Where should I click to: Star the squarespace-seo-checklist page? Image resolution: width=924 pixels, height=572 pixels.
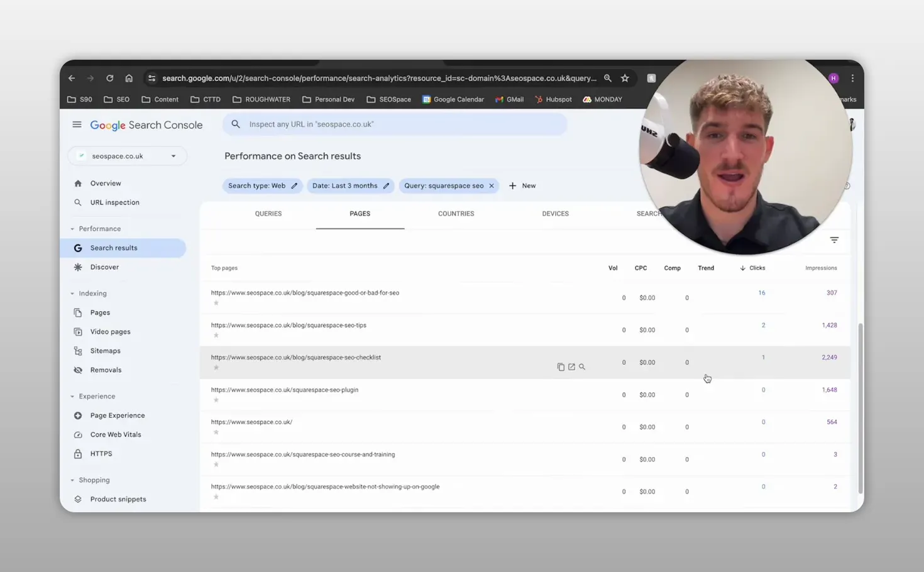click(x=216, y=368)
